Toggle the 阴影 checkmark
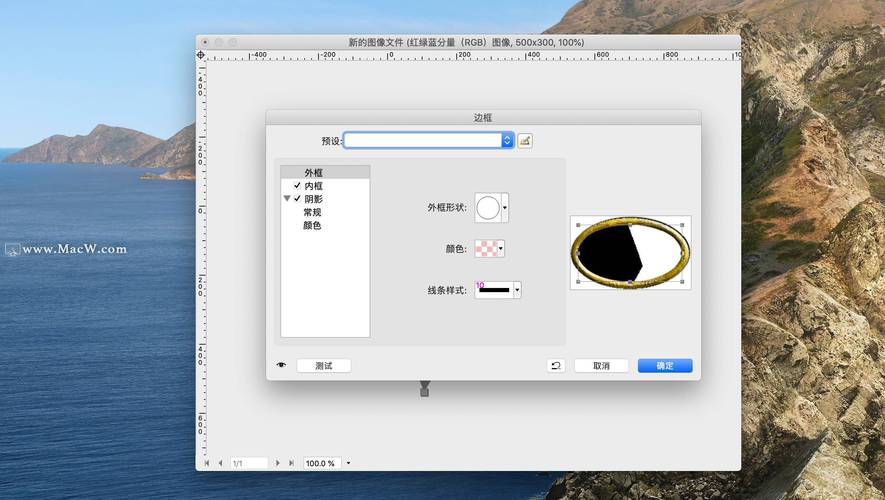 (x=297, y=199)
